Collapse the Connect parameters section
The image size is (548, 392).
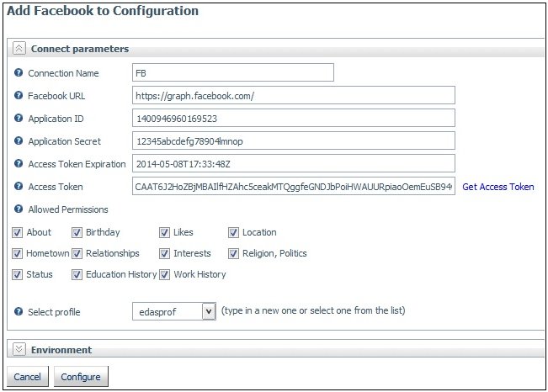[x=19, y=48]
